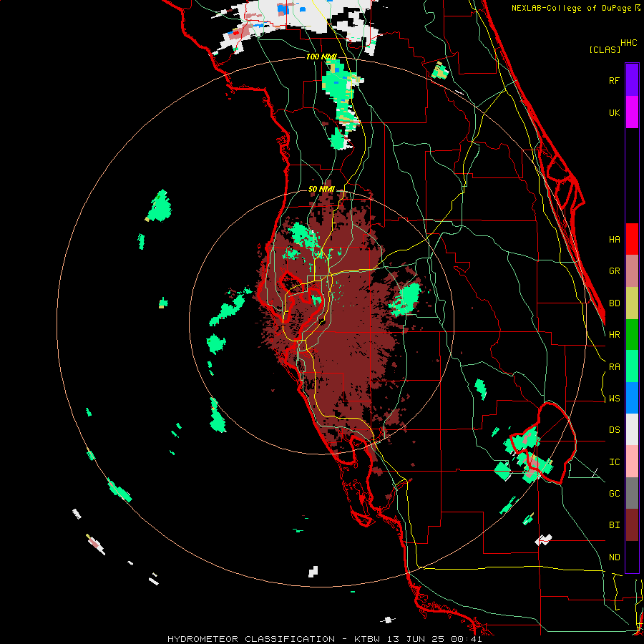Click the UK magenta legend swatch
The width and height of the screenshot is (644, 644).
tap(632, 112)
